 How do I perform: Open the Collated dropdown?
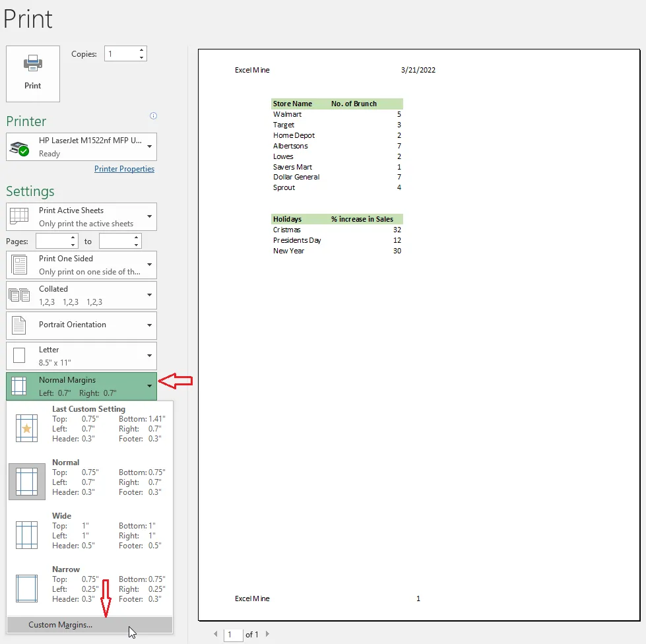point(82,296)
